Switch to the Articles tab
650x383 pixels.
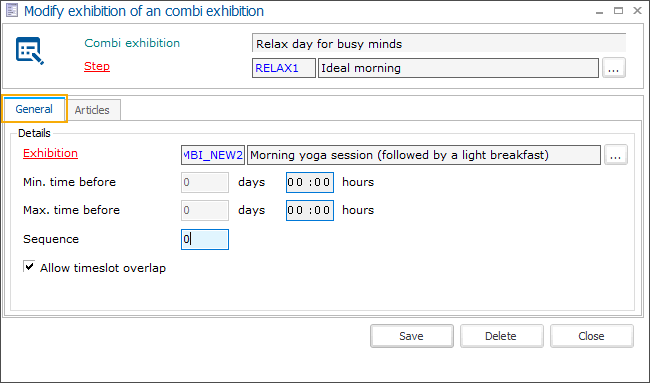pos(92,110)
